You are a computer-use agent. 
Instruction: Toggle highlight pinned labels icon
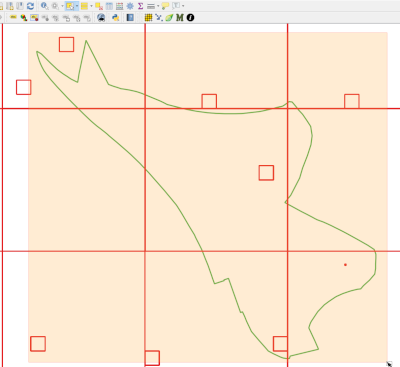coord(34,17)
